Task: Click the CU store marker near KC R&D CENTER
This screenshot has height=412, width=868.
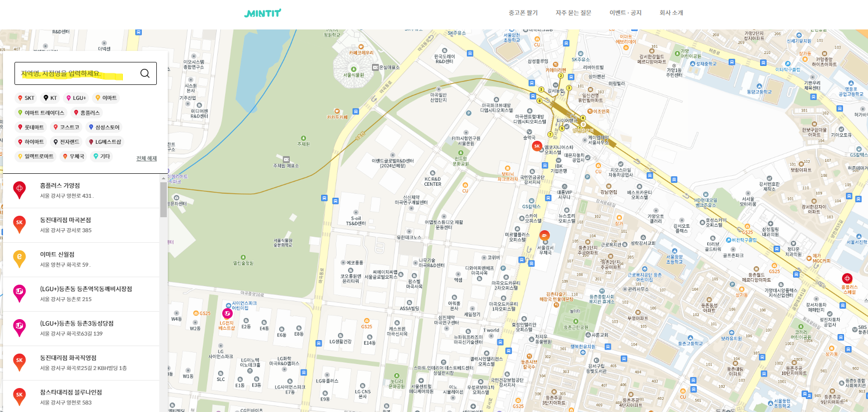Action: [x=465, y=185]
